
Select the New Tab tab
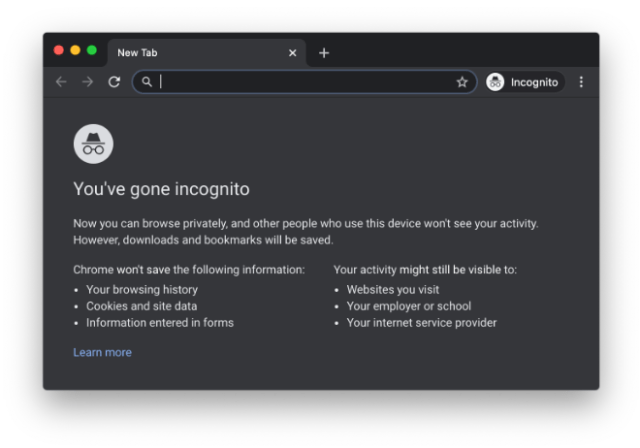[x=207, y=53]
